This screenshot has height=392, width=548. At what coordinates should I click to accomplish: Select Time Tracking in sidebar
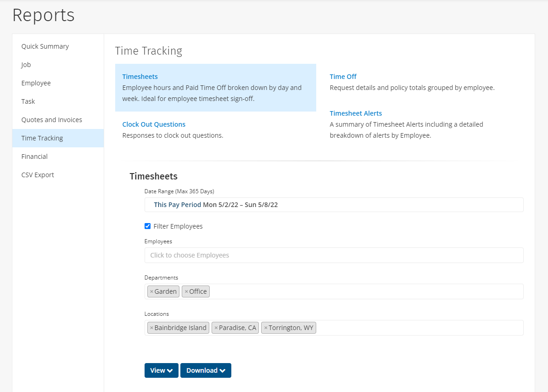click(58, 138)
